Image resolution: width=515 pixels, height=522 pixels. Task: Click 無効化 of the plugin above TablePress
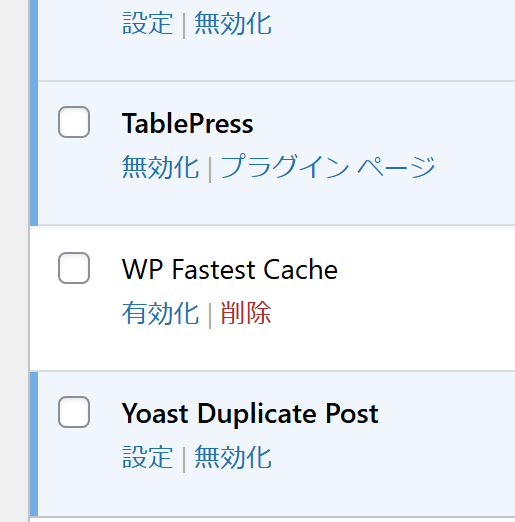233,23
